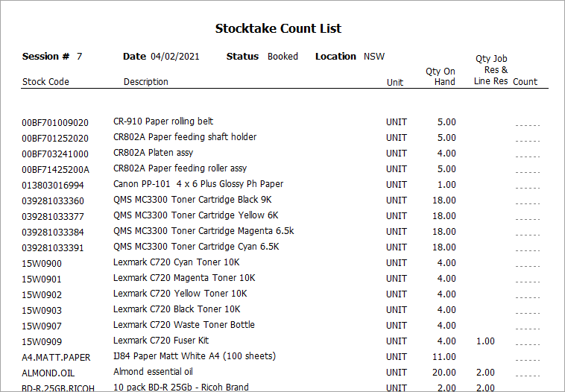Click QMS MC3300 Toner Cartridge Yellow 6K

click(x=195, y=215)
